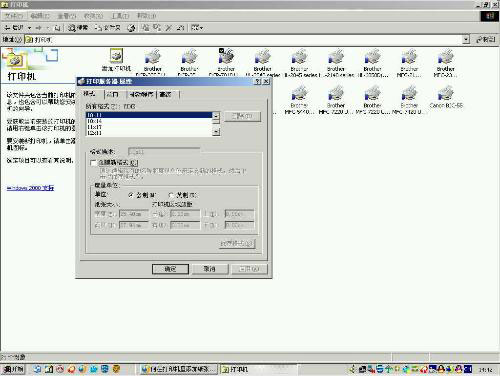Expand the Back button history dropdown
This screenshot has width=500, height=376.
point(29,28)
